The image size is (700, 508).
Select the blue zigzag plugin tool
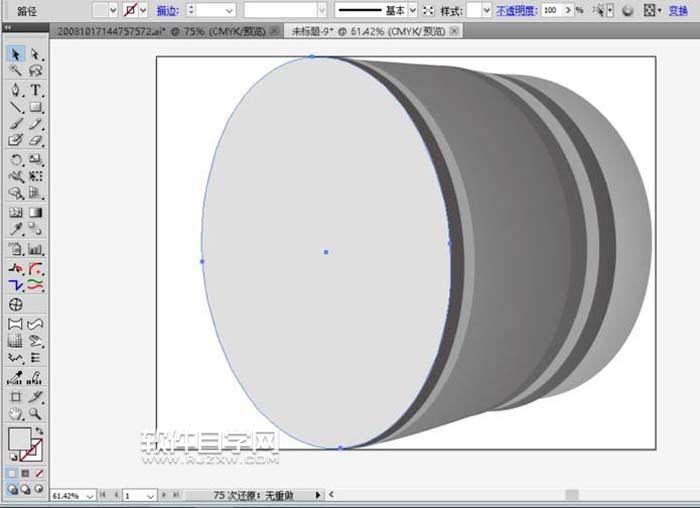[x=16, y=285]
